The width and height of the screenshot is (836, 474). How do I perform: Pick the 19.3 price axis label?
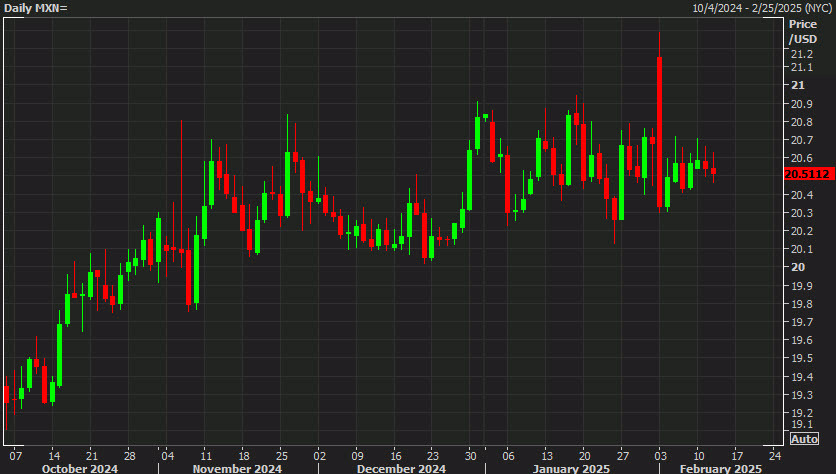pos(802,396)
